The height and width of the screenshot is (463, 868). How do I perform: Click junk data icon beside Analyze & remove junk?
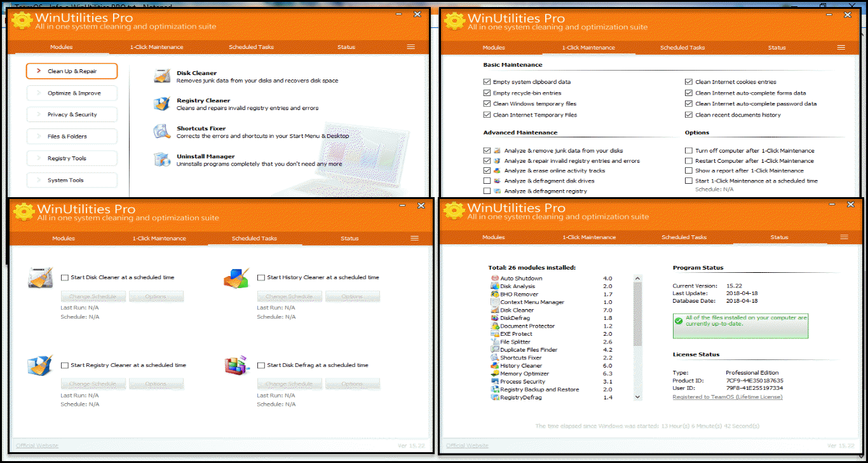pyautogui.click(x=498, y=151)
